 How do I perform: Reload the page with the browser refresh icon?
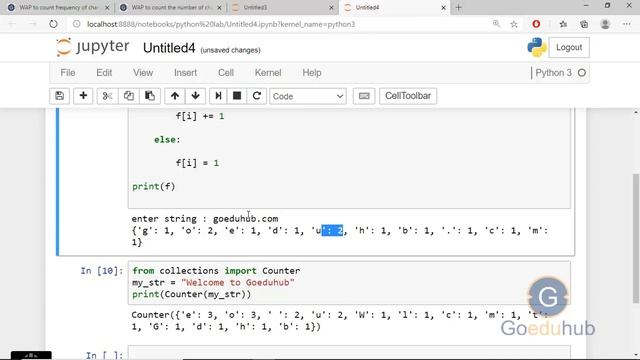point(53,24)
